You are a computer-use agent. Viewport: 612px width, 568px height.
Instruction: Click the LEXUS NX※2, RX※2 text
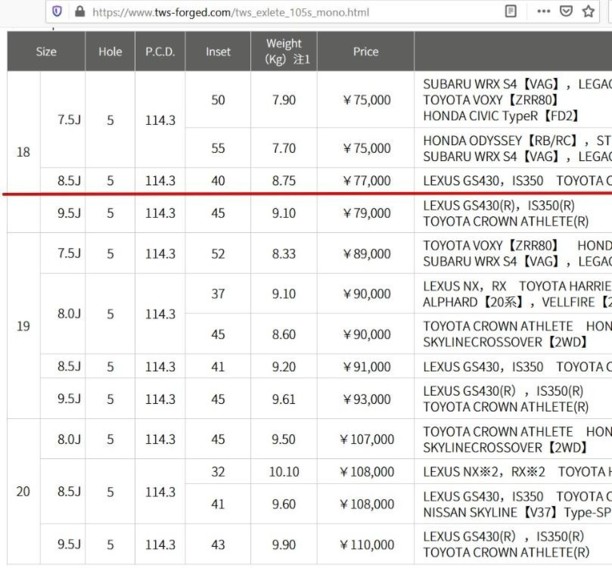point(484,472)
